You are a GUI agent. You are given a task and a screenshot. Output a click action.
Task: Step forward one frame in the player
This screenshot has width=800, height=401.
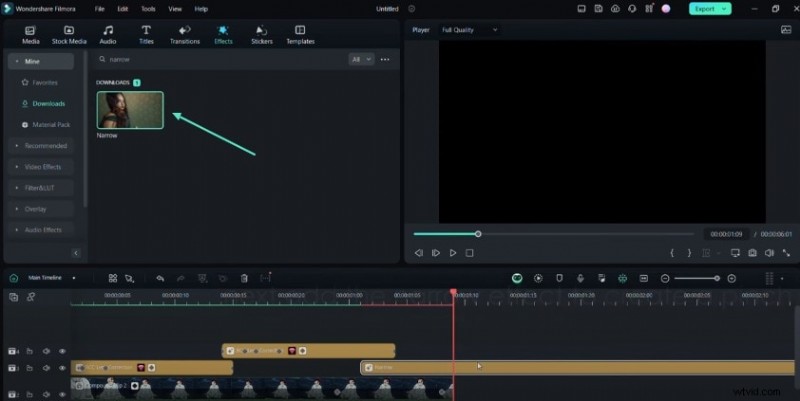[436, 253]
